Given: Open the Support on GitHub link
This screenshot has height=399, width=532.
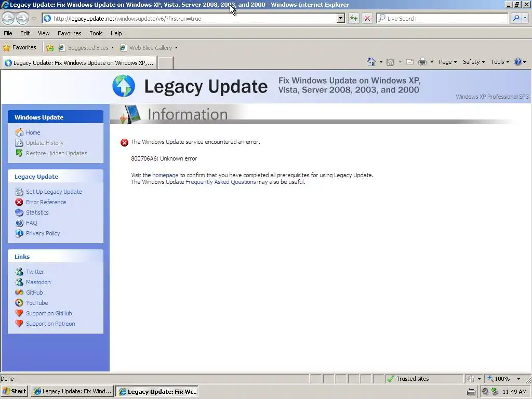Looking at the screenshot, I should [49, 313].
